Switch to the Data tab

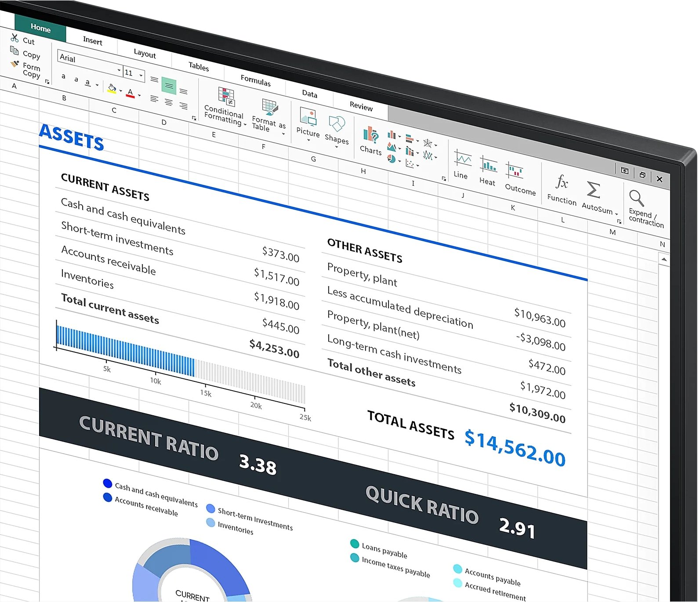309,94
